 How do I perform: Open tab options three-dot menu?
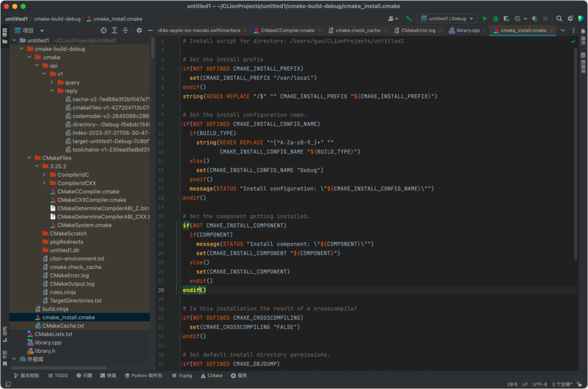pyautogui.click(x=573, y=31)
